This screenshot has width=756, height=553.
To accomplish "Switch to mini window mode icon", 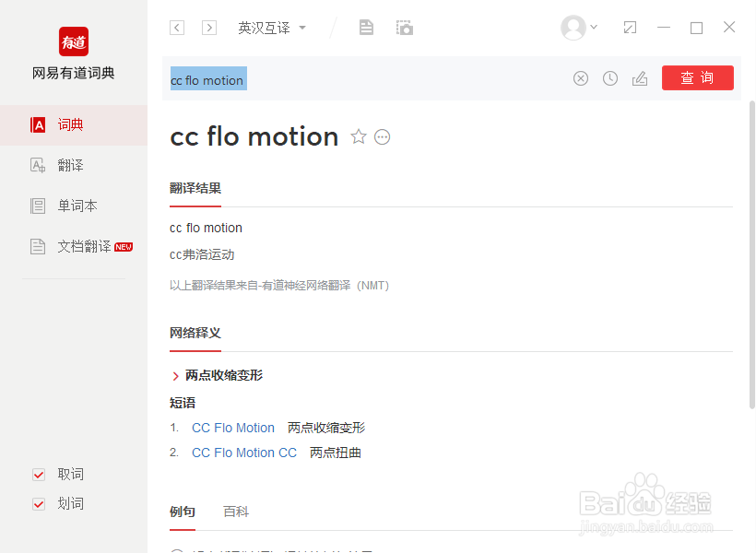I will 630,28.
